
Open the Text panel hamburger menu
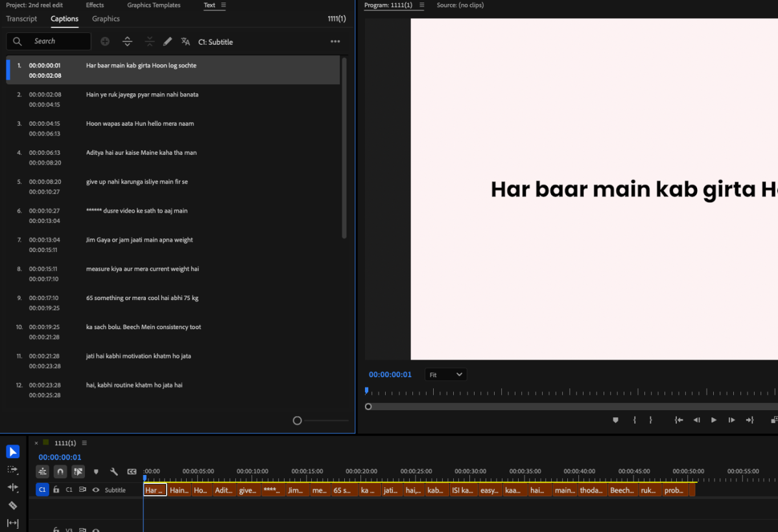(x=224, y=5)
